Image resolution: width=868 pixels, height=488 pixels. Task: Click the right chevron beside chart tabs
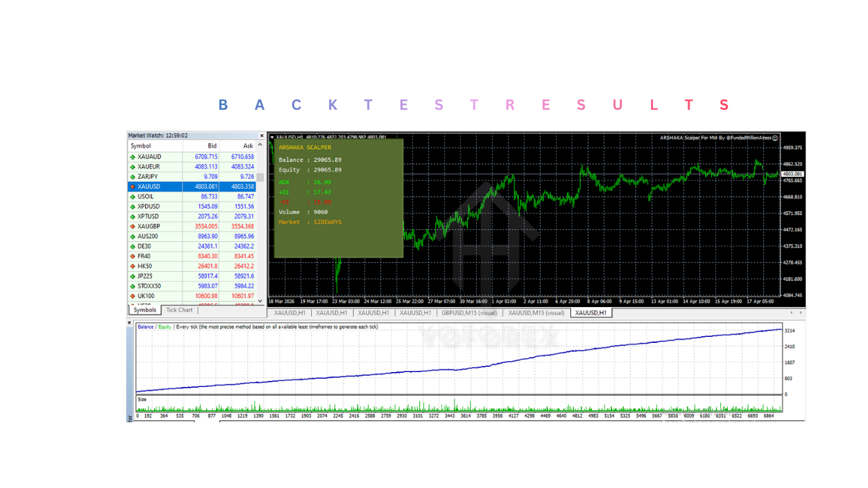point(800,312)
